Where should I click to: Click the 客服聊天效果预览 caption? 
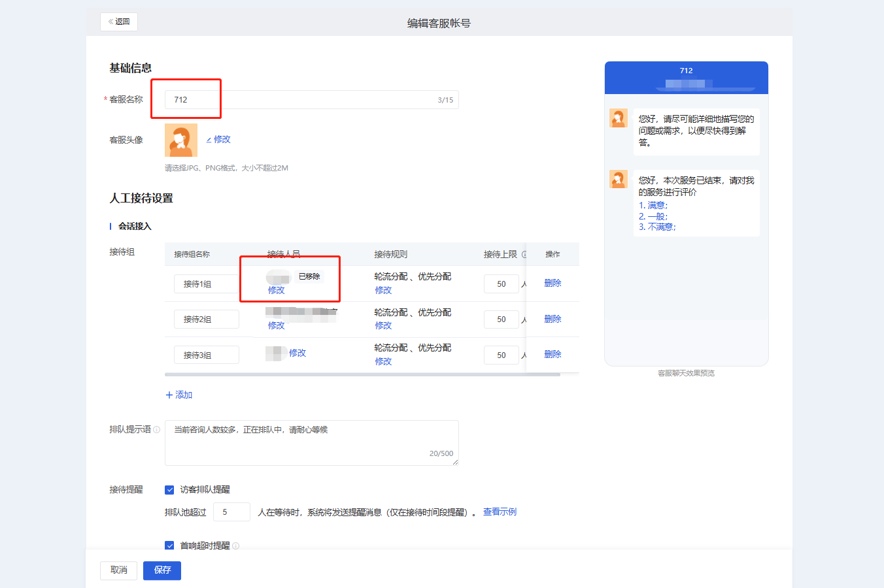tap(686, 373)
